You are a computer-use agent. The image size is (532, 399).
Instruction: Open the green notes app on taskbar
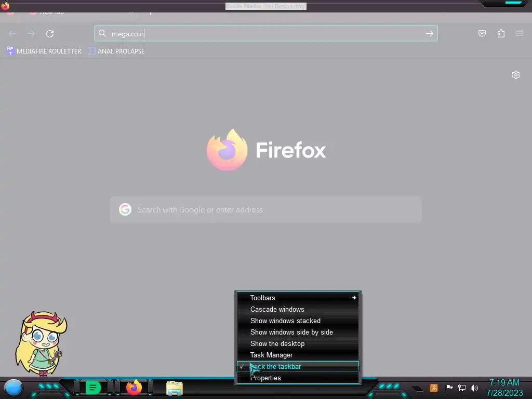click(94, 388)
